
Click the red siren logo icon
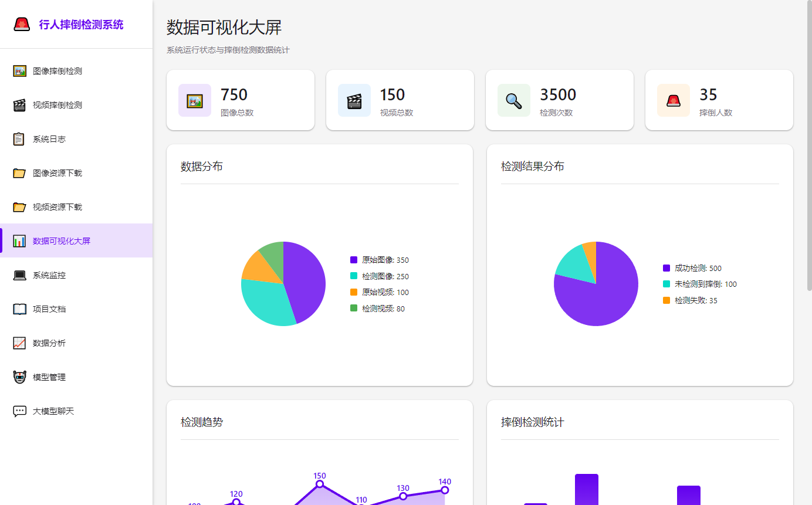point(22,24)
